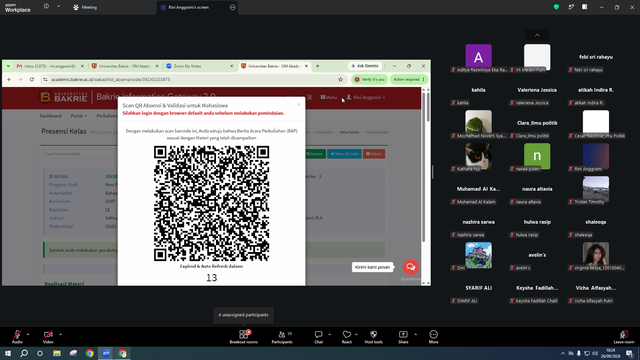Expand dropdown chevron next to meeting info
Image resolution: width=640 pixels, height=360 pixels.
(x=58, y=7)
